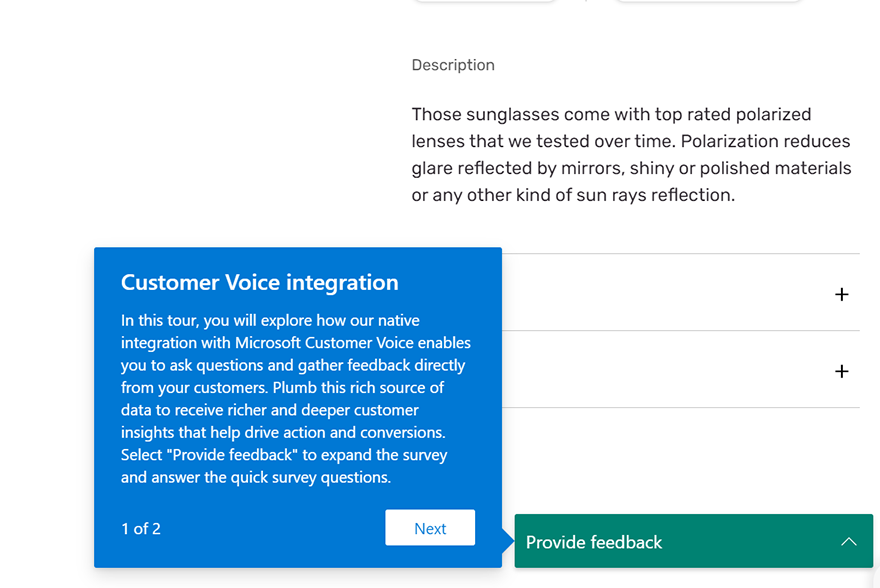Expand the first accordion plus icon
This screenshot has width=880, height=588.
pyautogui.click(x=841, y=294)
